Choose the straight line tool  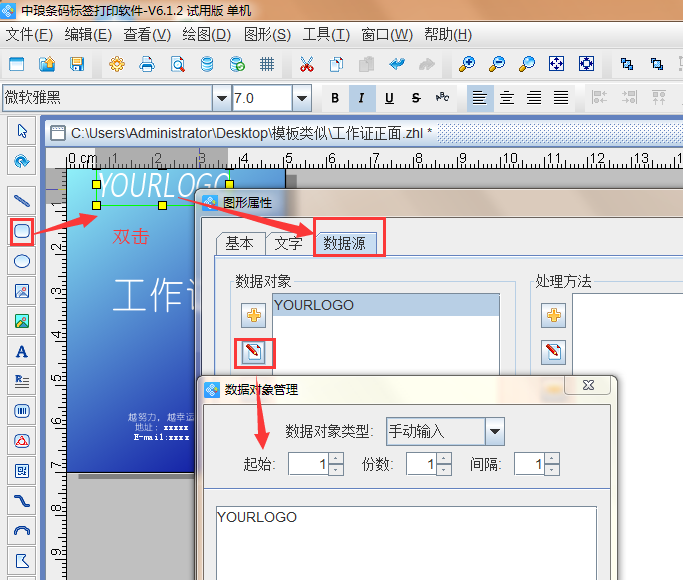click(x=21, y=198)
